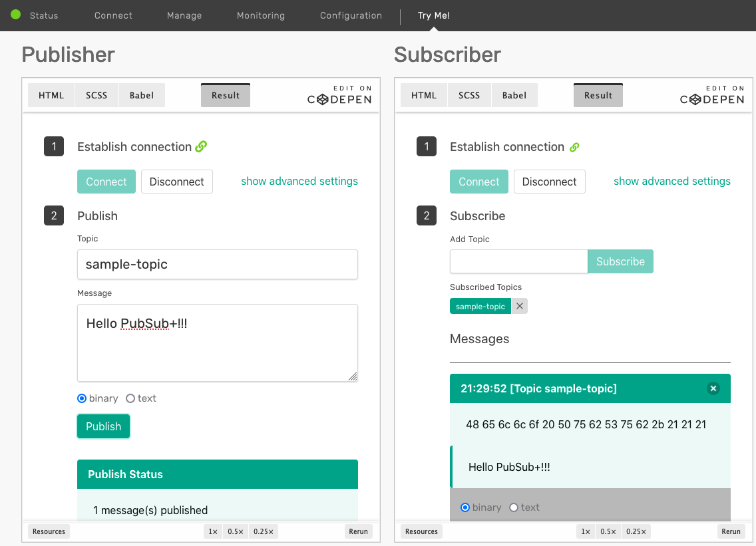The height and width of the screenshot is (546, 756).
Task: Switch to the SCSS tab in Publisher
Action: tap(96, 95)
